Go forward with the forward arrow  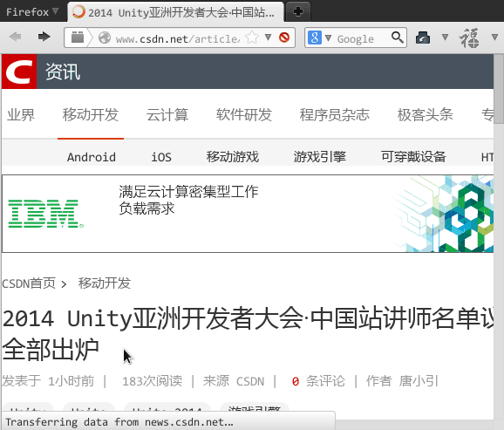pyautogui.click(x=44, y=37)
